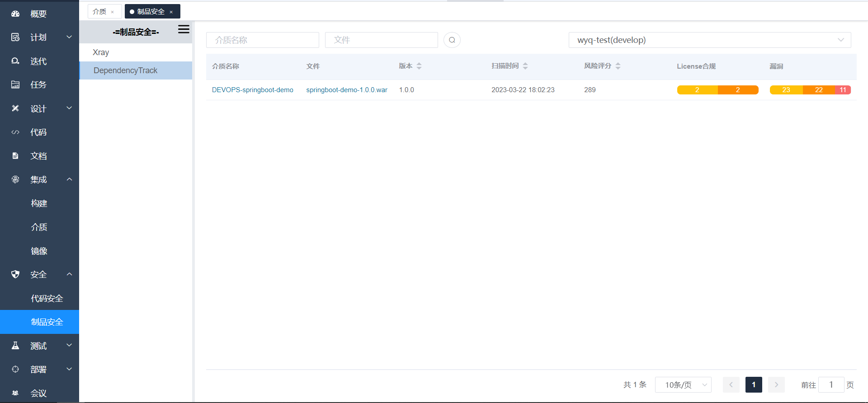This screenshot has height=403, width=868.
Task: Click the red vulnerability bar segment showing 11
Action: (843, 90)
